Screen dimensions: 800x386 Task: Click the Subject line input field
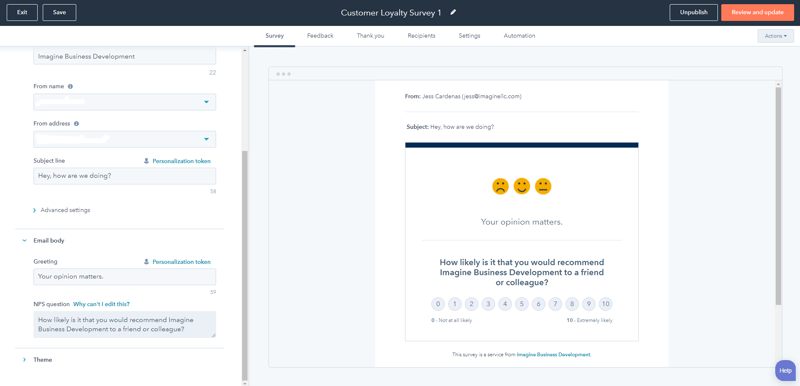click(x=124, y=176)
